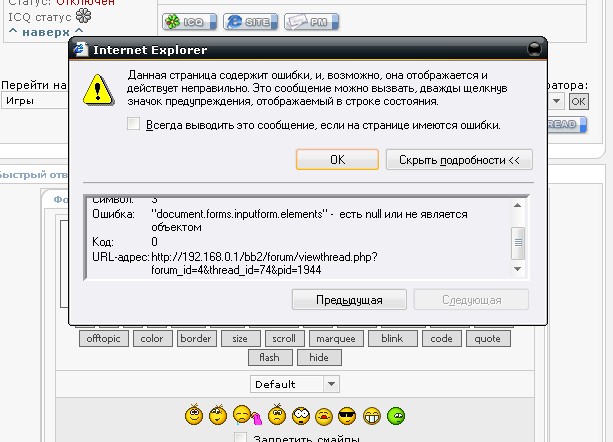
Task: Close the Internet Explorer error dialog
Action: [534, 49]
